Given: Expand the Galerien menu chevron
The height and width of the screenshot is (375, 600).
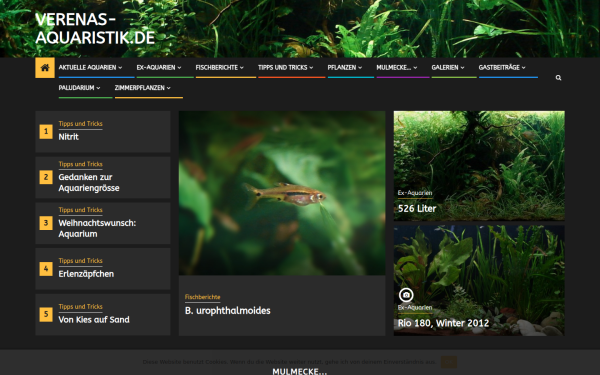Looking at the screenshot, I should click(x=462, y=68).
